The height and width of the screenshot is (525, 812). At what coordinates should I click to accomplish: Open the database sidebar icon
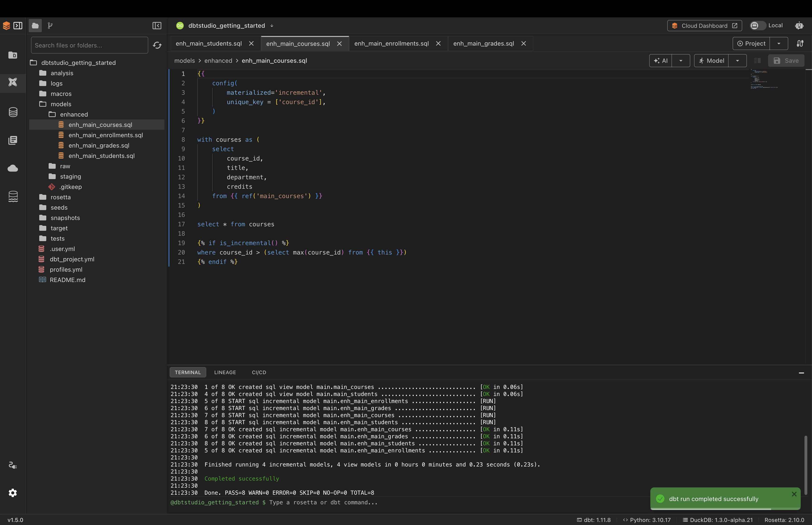[13, 112]
